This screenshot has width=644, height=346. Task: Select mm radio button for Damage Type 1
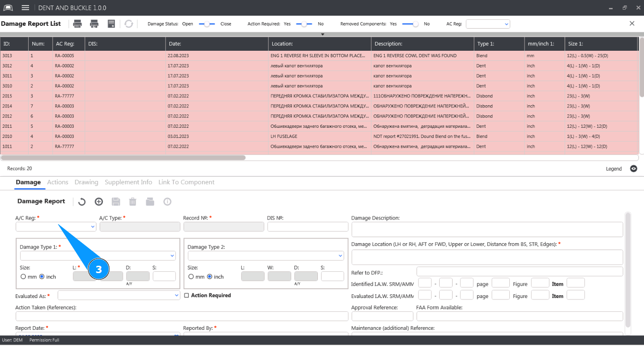(x=24, y=277)
